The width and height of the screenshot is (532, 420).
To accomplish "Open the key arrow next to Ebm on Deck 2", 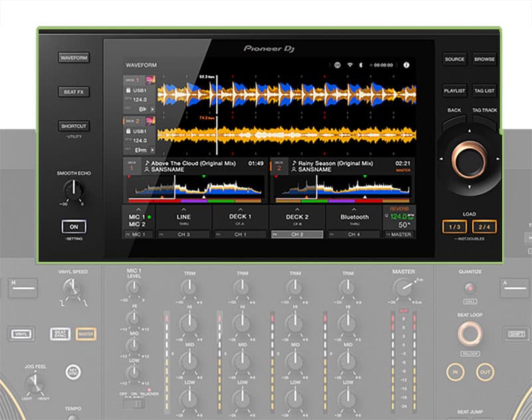I will (152, 150).
